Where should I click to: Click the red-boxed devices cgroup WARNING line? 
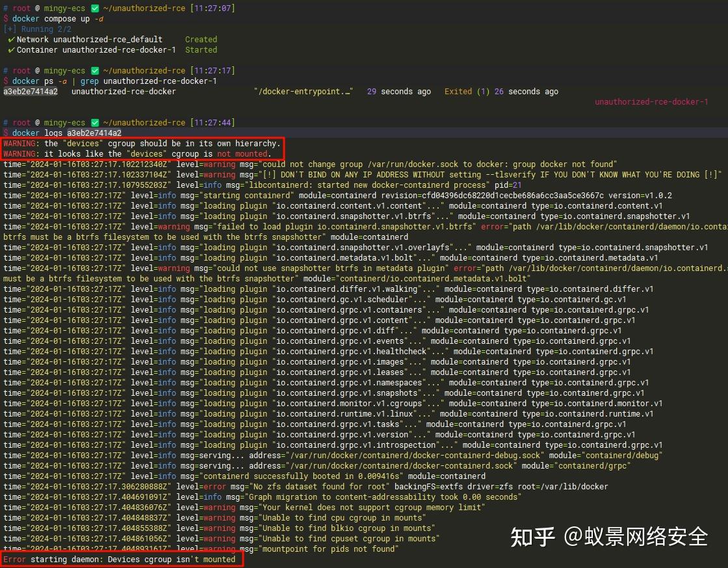(x=143, y=143)
